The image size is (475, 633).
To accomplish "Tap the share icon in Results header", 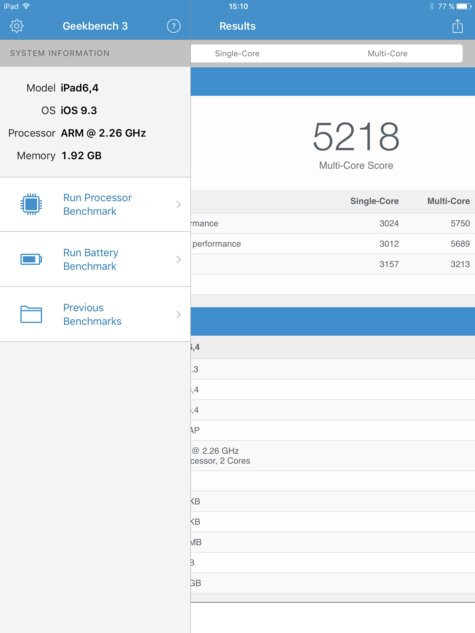I will point(457,26).
